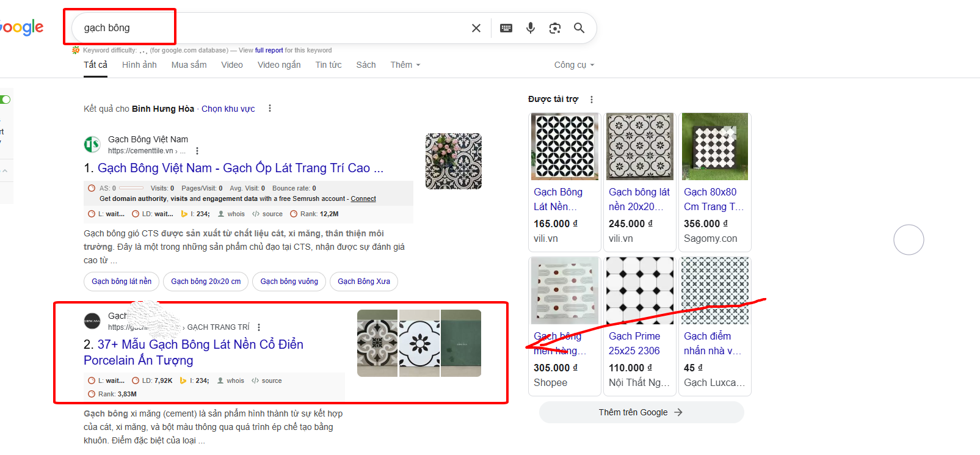Switch to the Hình ảnh tab
The width and height of the screenshot is (980, 455).
click(139, 65)
